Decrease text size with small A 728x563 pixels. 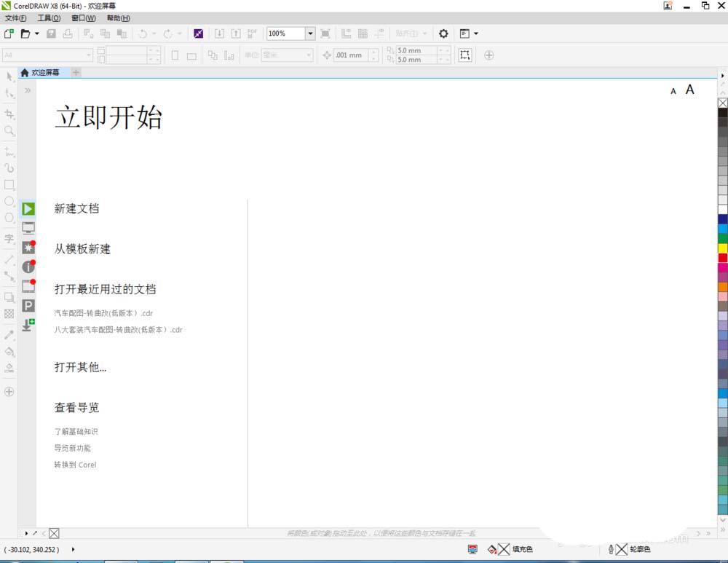tap(673, 92)
